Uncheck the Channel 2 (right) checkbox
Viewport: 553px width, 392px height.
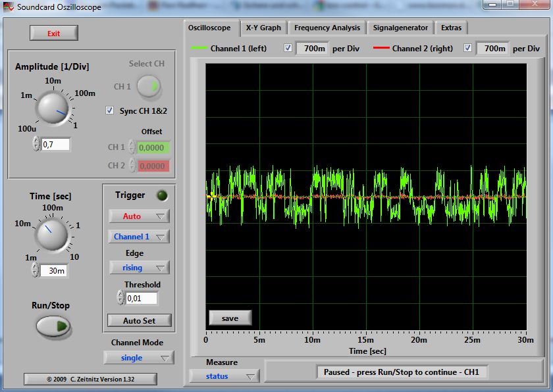coord(468,48)
